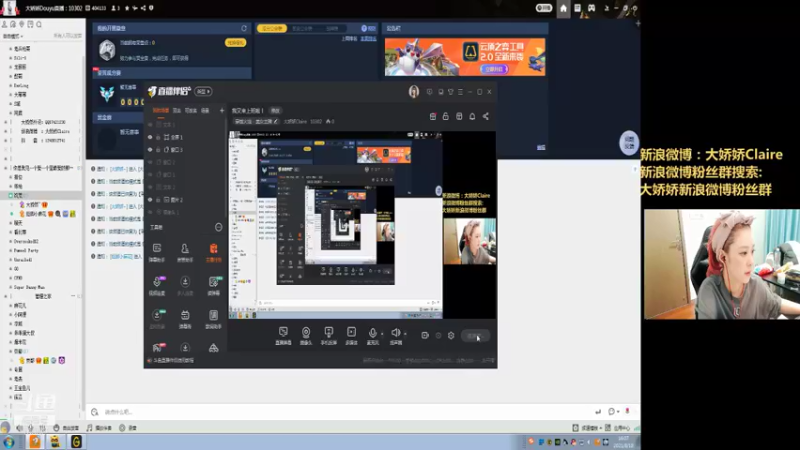Open the tablet-shaped tool in third toolbox row
Image resolution: width=800 pixels, height=450 pixels.
pos(213,318)
